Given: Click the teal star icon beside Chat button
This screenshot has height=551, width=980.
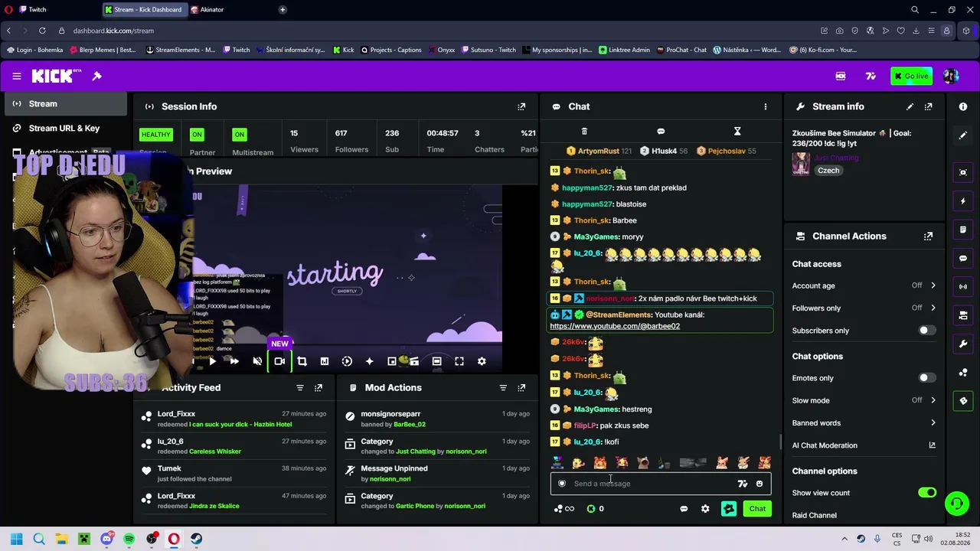Looking at the screenshot, I should pos(729,509).
